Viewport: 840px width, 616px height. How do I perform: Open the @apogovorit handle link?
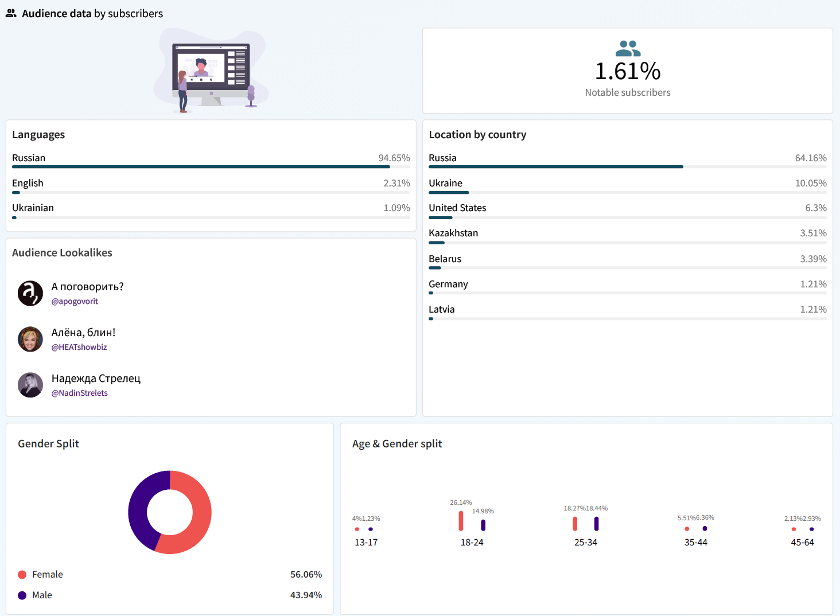click(x=75, y=301)
